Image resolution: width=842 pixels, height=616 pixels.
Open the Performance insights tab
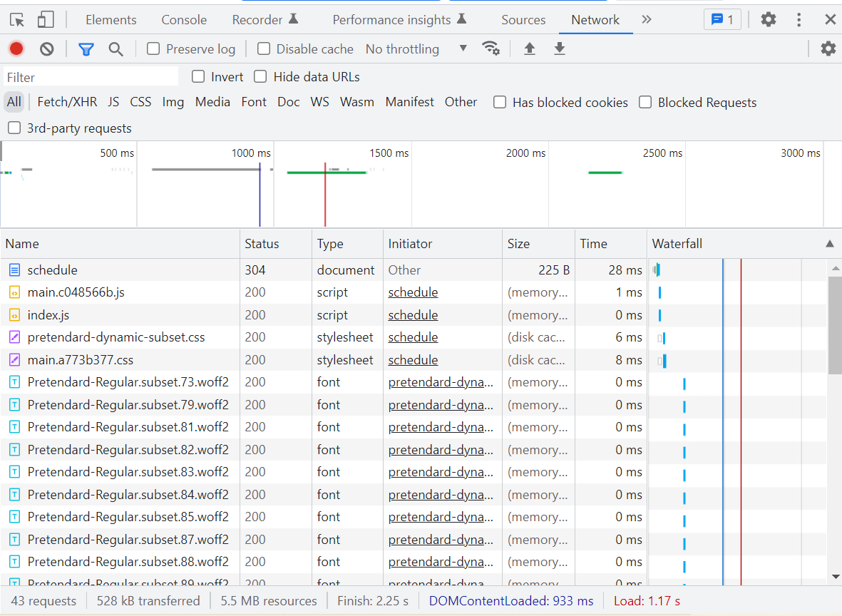[399, 20]
